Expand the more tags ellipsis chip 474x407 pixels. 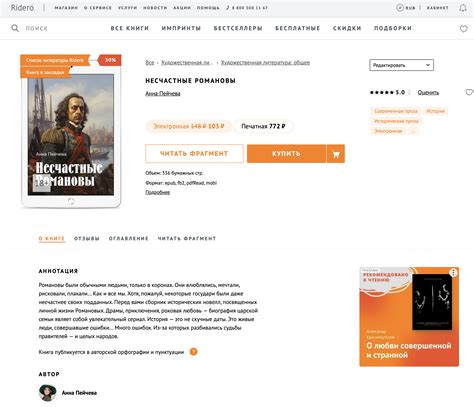(413, 131)
